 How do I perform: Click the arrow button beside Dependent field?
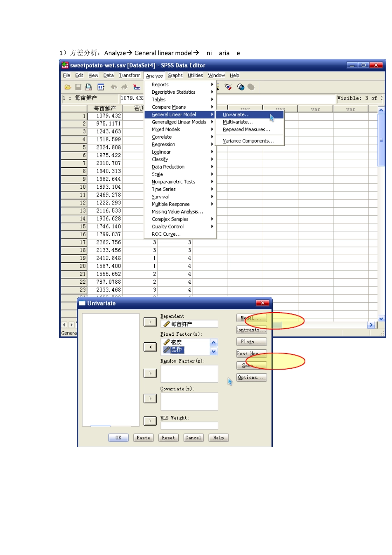click(x=150, y=322)
